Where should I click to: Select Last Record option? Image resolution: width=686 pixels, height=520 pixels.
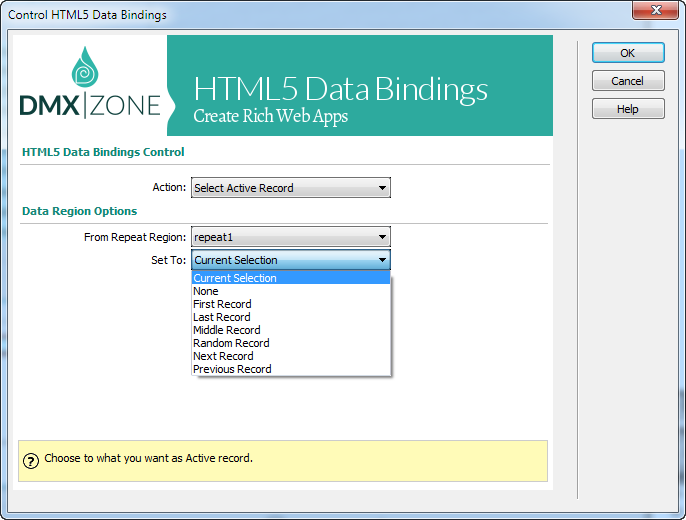tap(291, 317)
